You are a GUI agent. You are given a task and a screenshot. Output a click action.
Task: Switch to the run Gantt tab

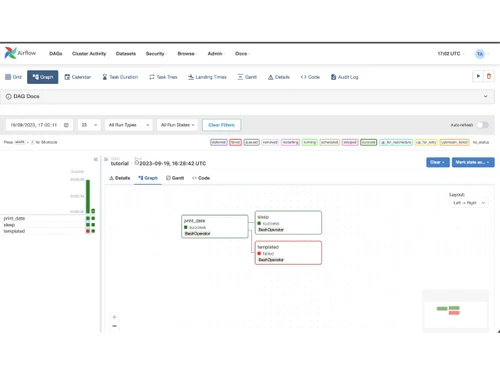[x=175, y=178]
